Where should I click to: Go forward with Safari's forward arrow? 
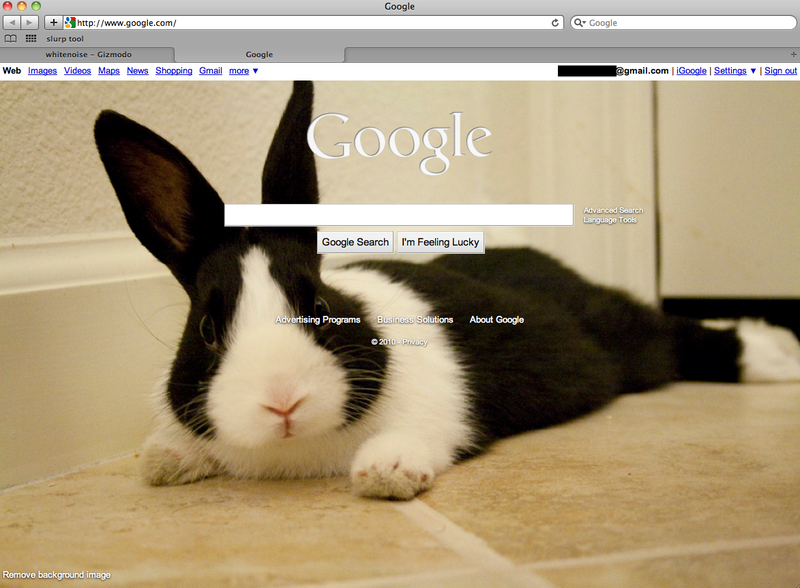30,22
